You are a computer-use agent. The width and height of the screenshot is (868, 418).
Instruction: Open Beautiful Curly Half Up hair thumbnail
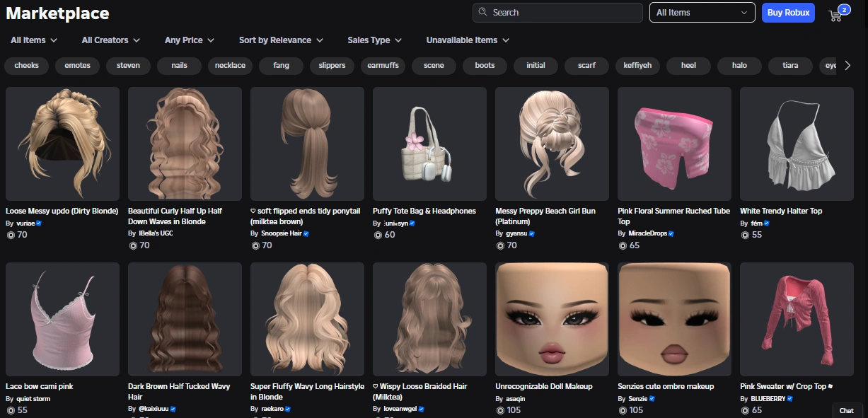pos(185,144)
